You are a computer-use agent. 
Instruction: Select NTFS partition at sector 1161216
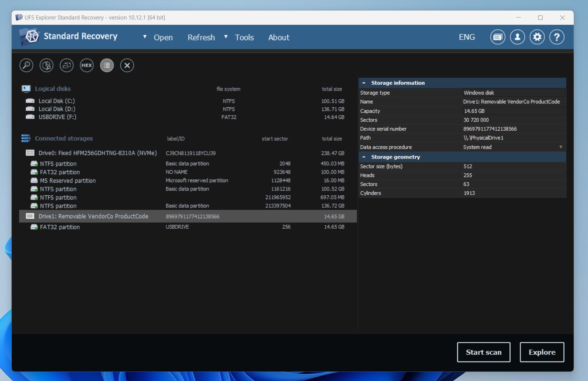(188, 189)
